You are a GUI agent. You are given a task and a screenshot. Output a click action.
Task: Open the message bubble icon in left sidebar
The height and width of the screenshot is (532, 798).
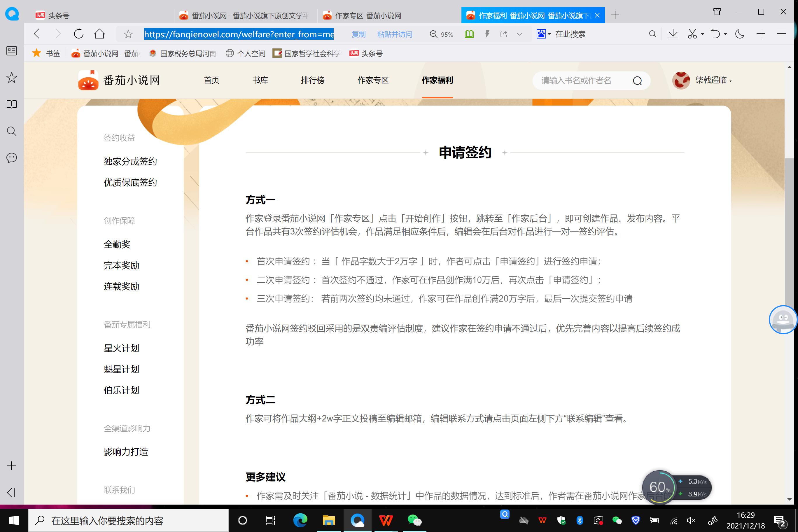pyautogui.click(x=11, y=158)
